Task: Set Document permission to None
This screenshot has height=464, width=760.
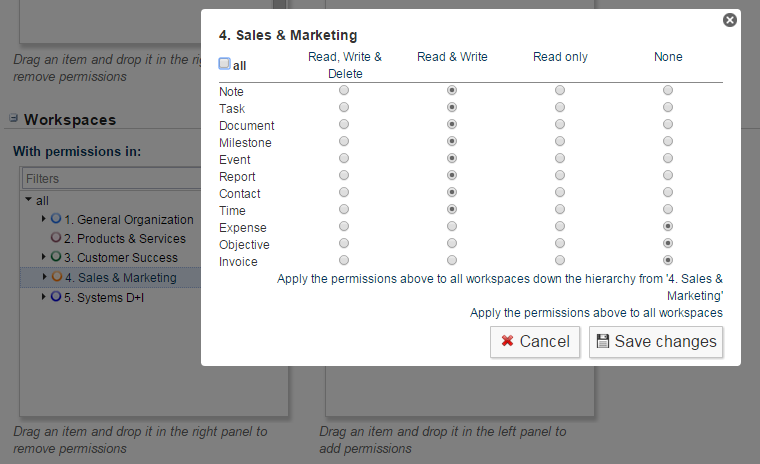Action: [x=668, y=125]
